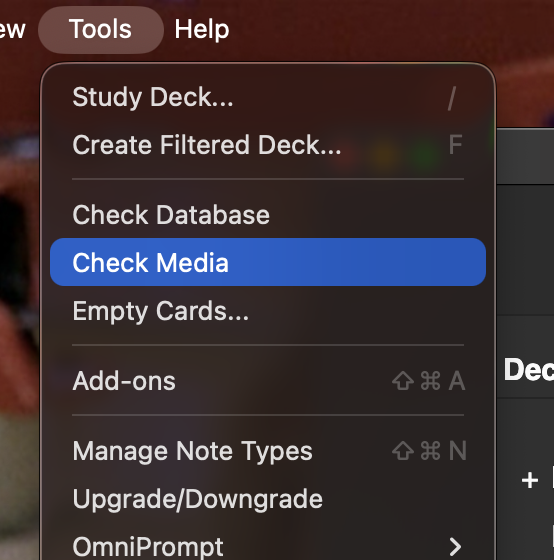Click the Deck column header

(529, 370)
